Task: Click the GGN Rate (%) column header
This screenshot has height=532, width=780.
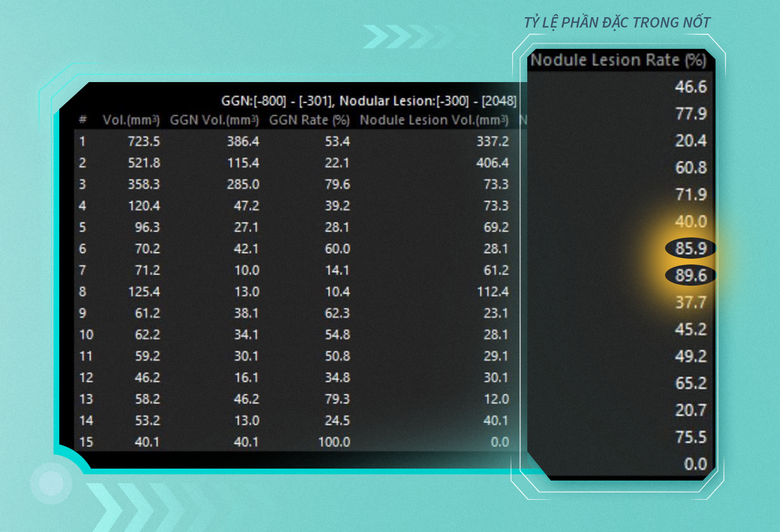Action: point(309,120)
